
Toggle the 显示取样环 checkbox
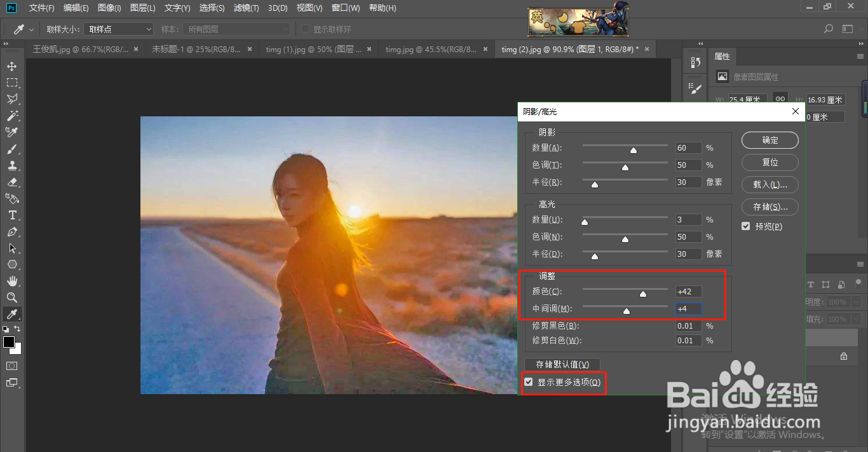point(306,29)
